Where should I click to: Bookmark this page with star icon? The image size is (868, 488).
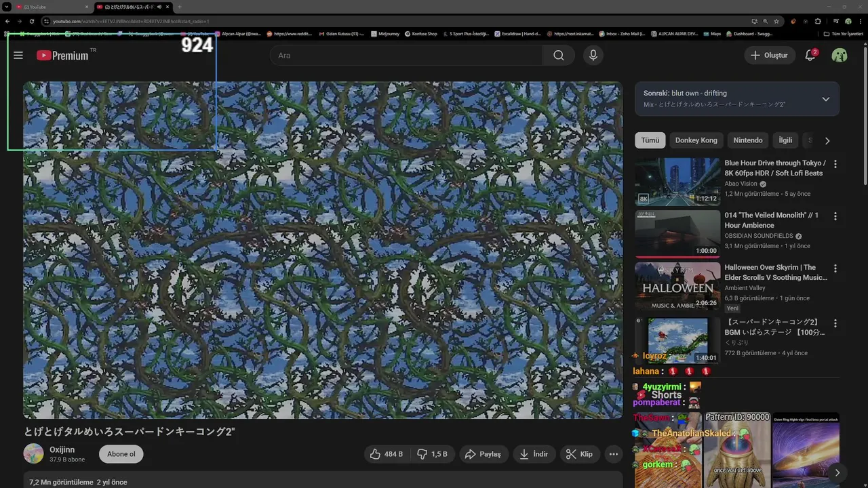pos(776,21)
